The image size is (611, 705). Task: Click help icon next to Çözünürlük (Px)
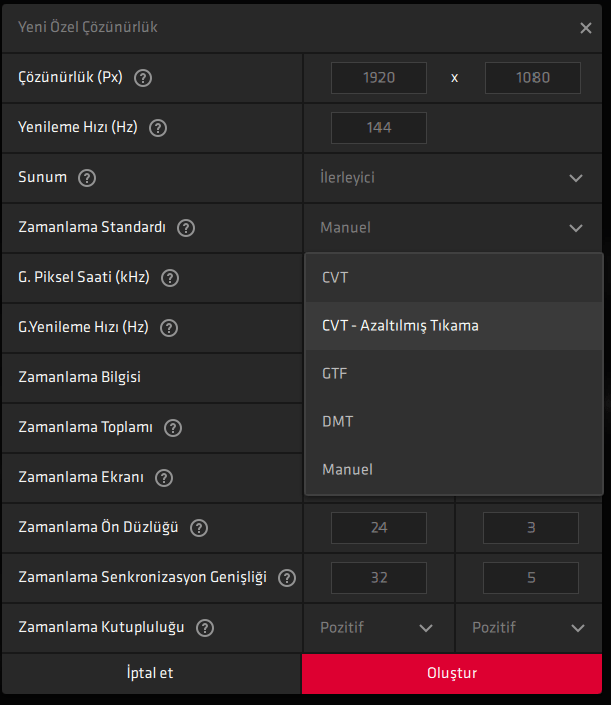tap(143, 78)
